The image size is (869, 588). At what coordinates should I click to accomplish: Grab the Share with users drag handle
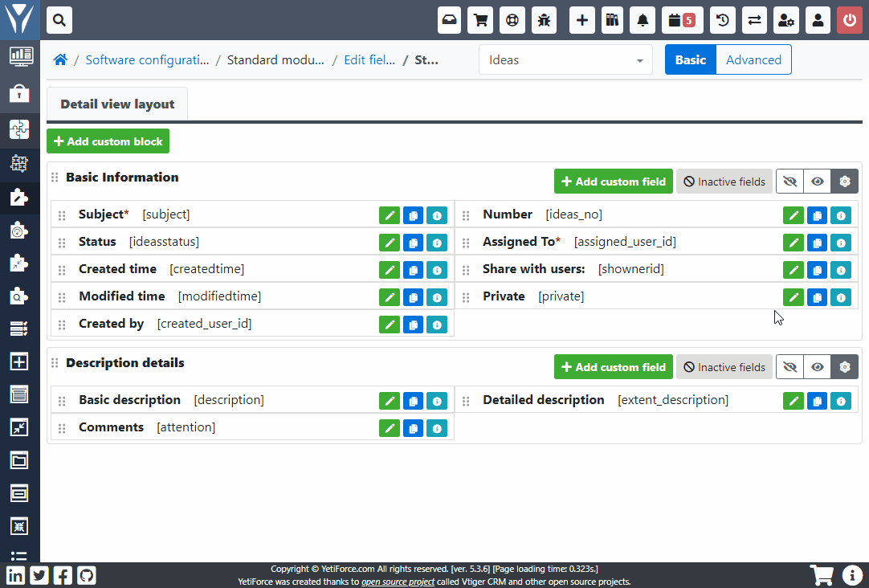click(466, 270)
